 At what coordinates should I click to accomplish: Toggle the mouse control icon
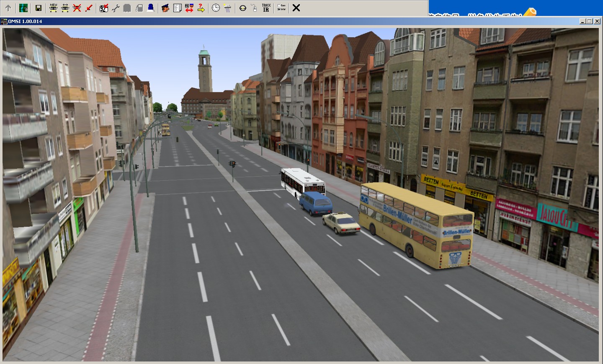pyautogui.click(x=254, y=8)
